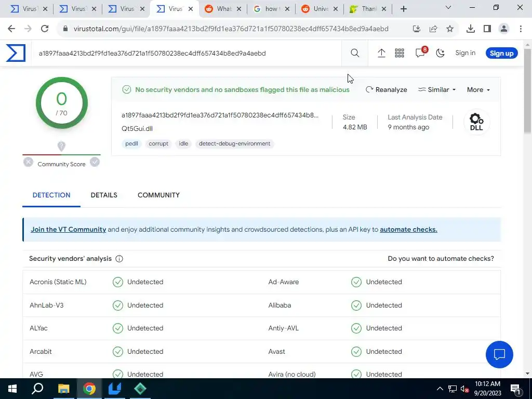
Task: Toggle dark mode moon icon
Action: pyautogui.click(x=440, y=53)
